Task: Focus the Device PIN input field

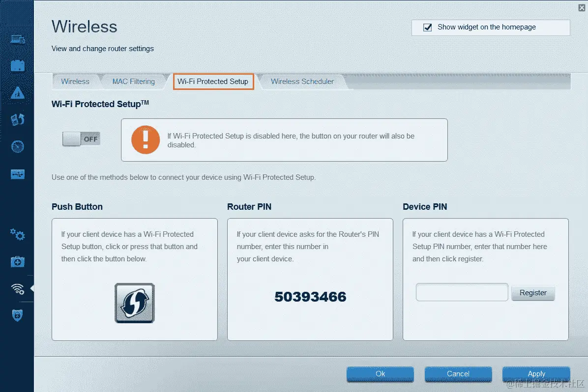Action: 462,292
